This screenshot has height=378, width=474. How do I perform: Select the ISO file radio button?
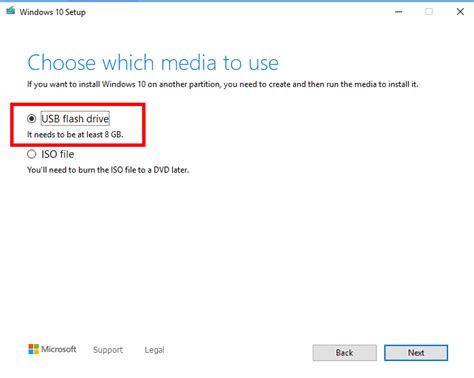(x=32, y=154)
